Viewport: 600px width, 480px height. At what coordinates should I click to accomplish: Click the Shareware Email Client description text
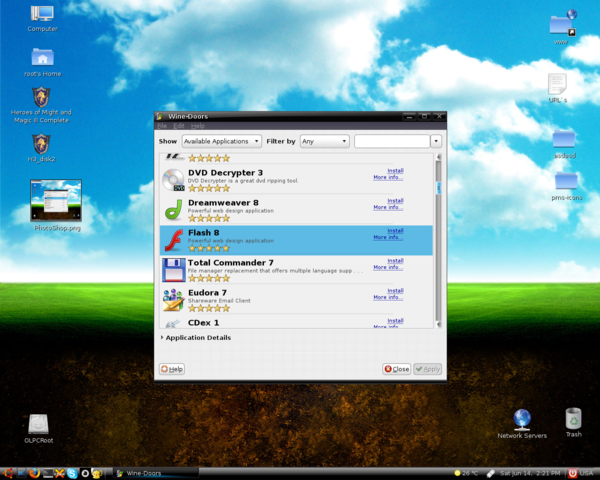pos(219,301)
